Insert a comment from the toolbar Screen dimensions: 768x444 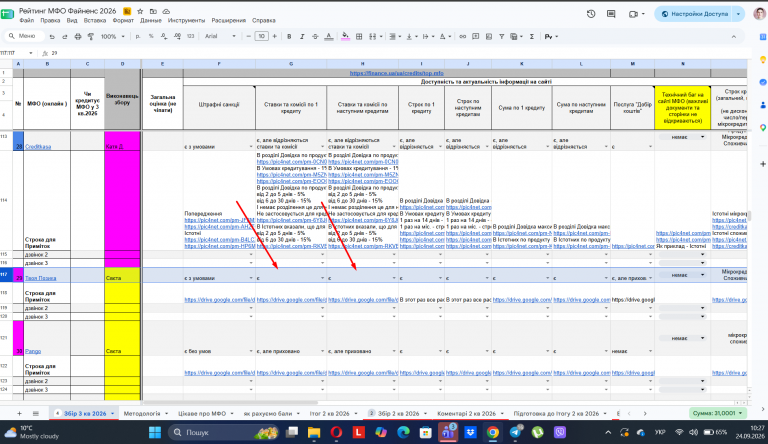[476, 36]
